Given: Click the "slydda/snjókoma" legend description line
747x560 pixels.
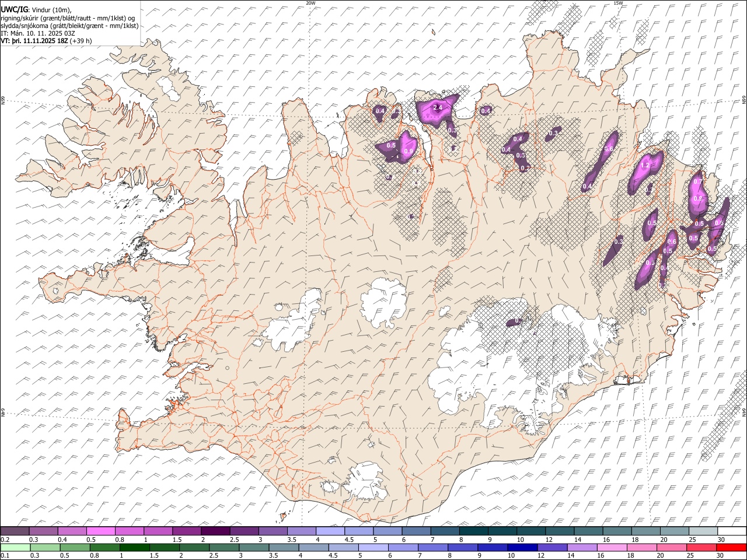Looking at the screenshot, I should [69, 26].
